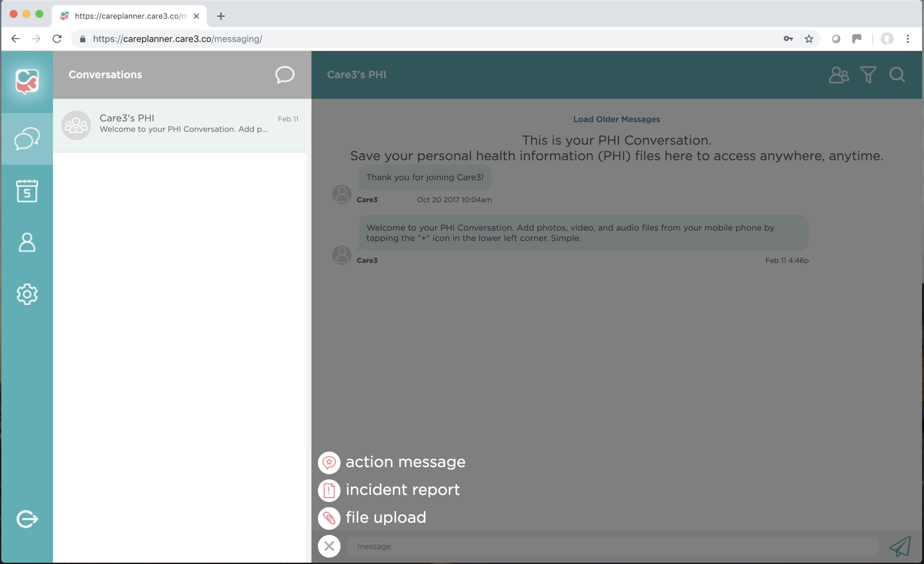This screenshot has height=564, width=924.
Task: Select the incident report icon
Action: click(329, 490)
